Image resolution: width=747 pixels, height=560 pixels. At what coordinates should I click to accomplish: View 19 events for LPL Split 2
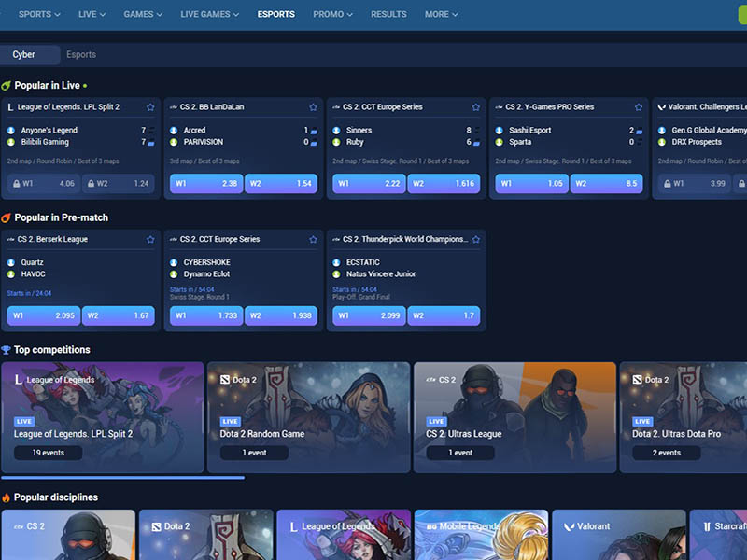[x=49, y=453]
